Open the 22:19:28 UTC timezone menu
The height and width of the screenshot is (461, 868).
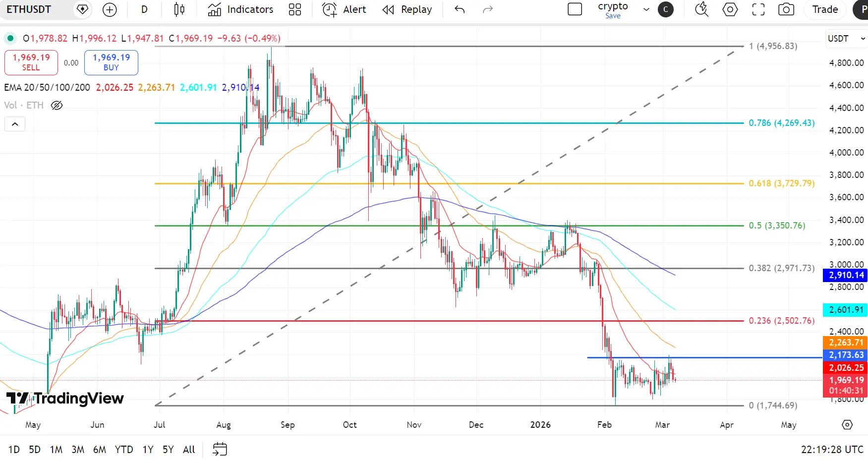point(832,450)
